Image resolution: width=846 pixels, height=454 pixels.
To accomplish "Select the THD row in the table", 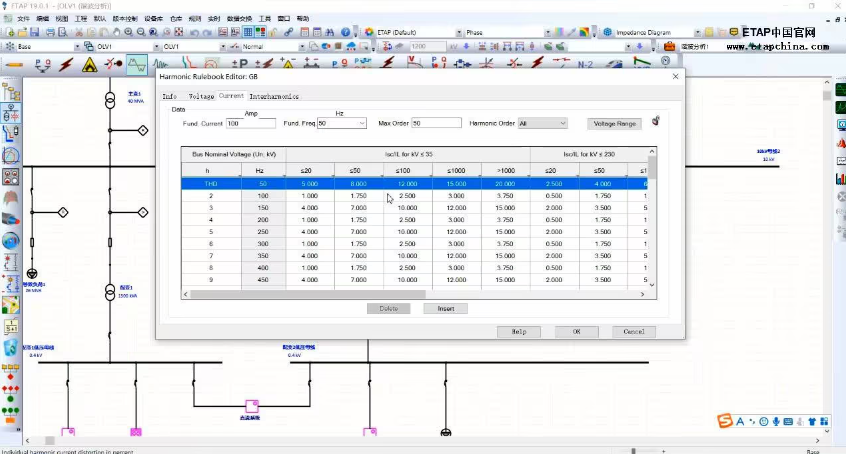I will (x=211, y=183).
